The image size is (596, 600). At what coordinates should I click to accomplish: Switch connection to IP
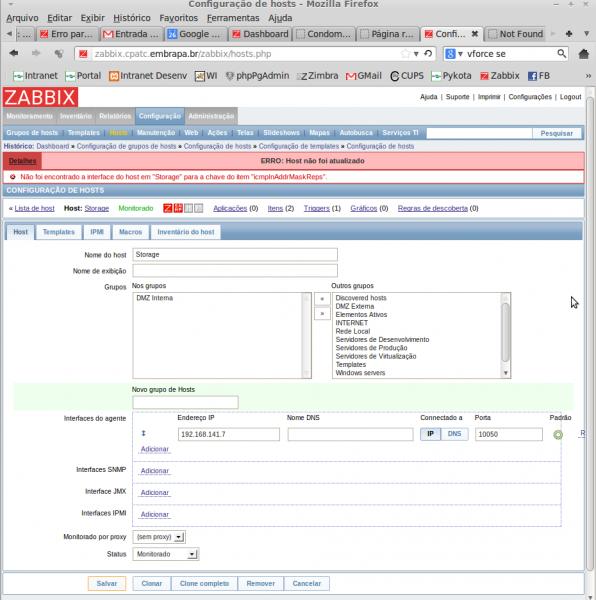430,434
